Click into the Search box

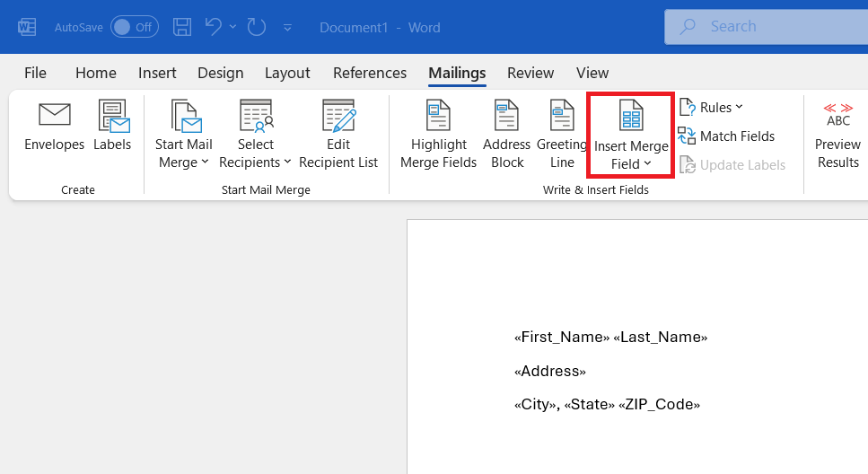pos(767,27)
